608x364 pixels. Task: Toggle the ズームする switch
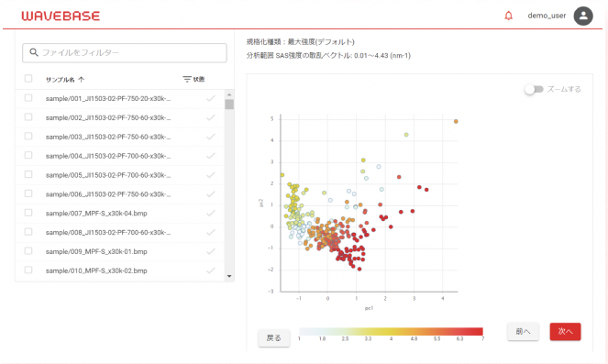pyautogui.click(x=534, y=90)
